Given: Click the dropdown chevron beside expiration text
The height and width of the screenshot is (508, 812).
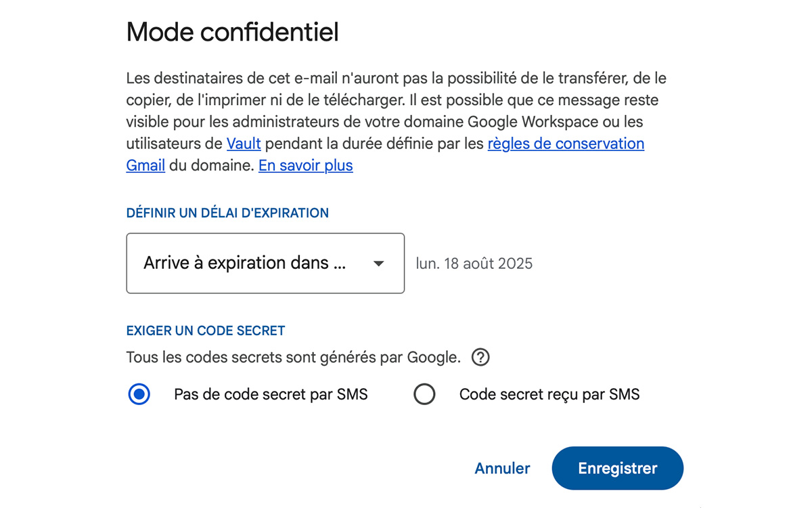Looking at the screenshot, I should tap(378, 263).
